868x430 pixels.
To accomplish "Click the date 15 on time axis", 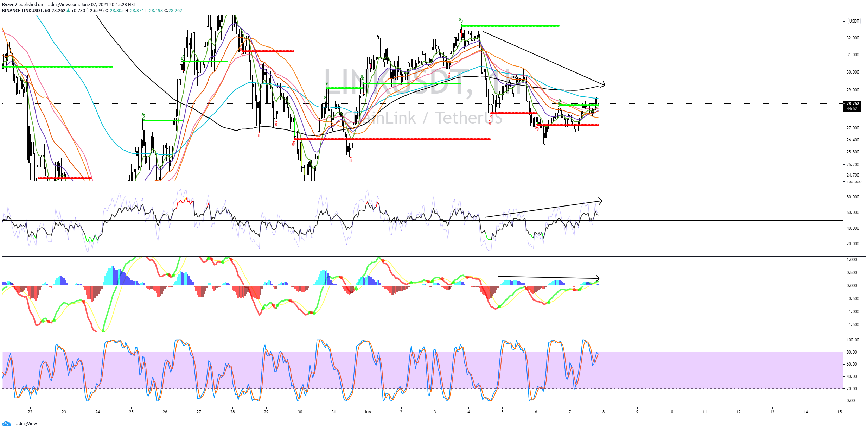I will tap(840, 412).
